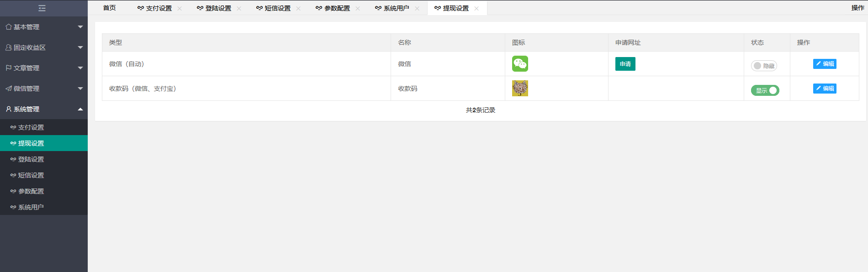Close the 支付设置 tab
The image size is (868, 272).
coord(180,9)
